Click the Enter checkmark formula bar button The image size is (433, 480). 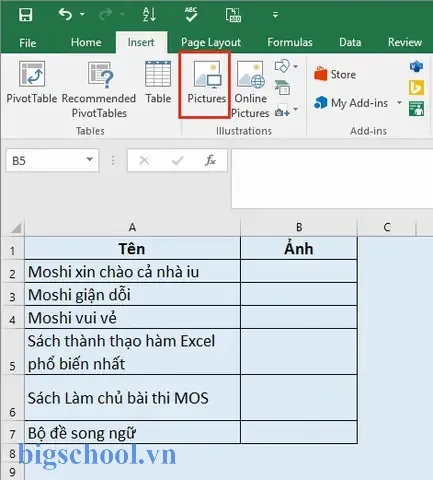[x=177, y=161]
